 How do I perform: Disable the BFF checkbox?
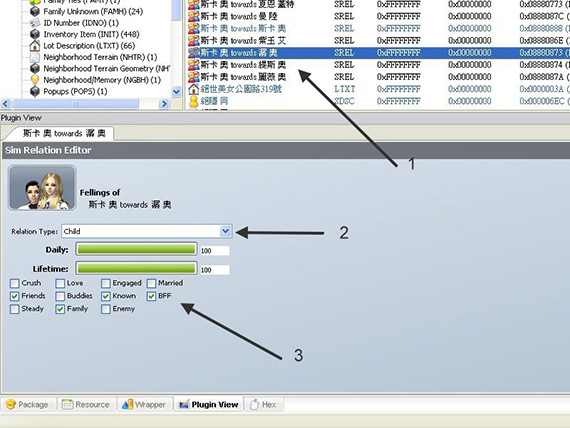point(152,296)
